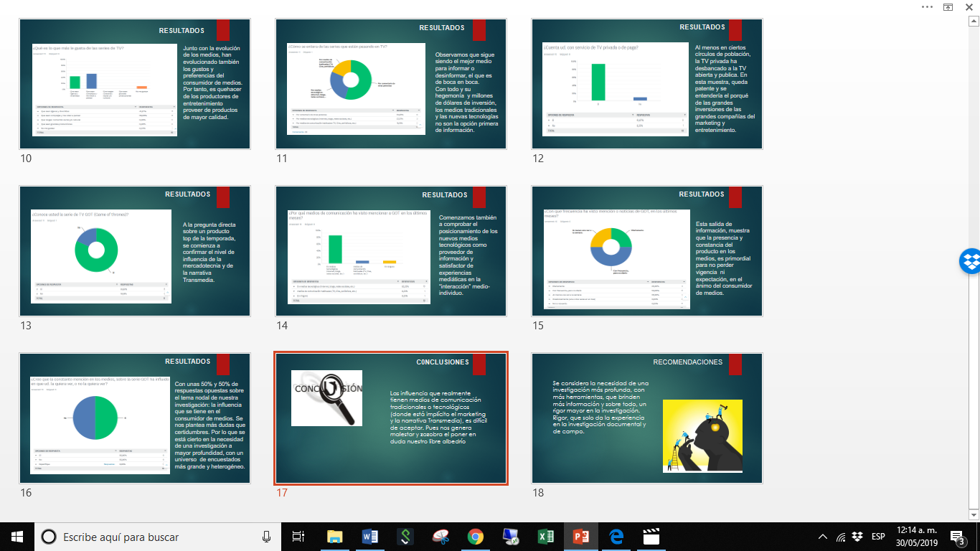Select slide 18 Recomendaciones thumbnail
980x551 pixels.
(x=647, y=418)
